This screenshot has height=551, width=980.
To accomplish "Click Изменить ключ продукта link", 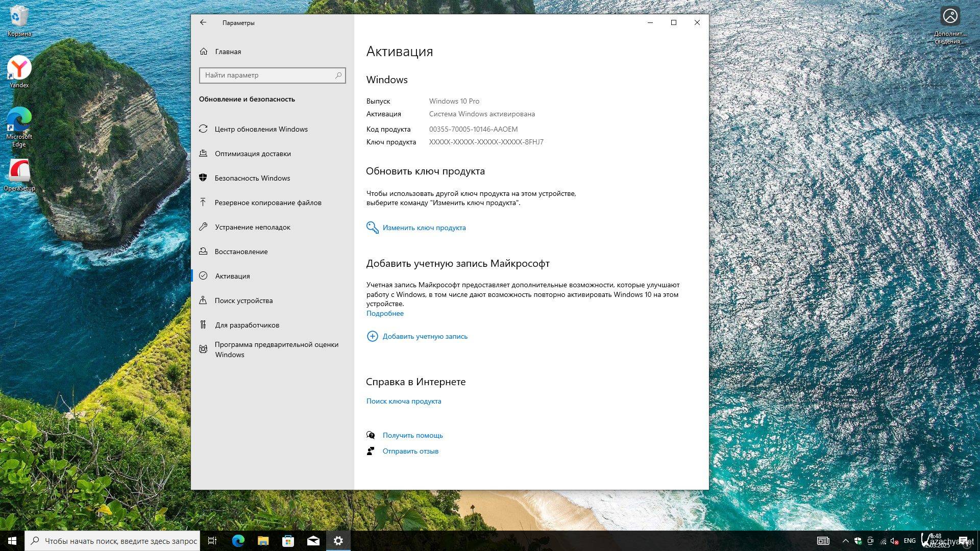I will click(424, 228).
